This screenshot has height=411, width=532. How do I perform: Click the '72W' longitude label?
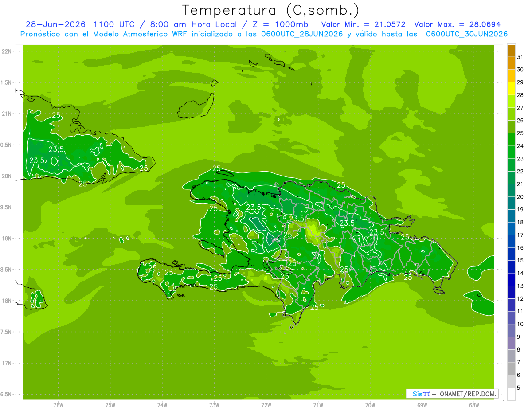[x=266, y=405]
